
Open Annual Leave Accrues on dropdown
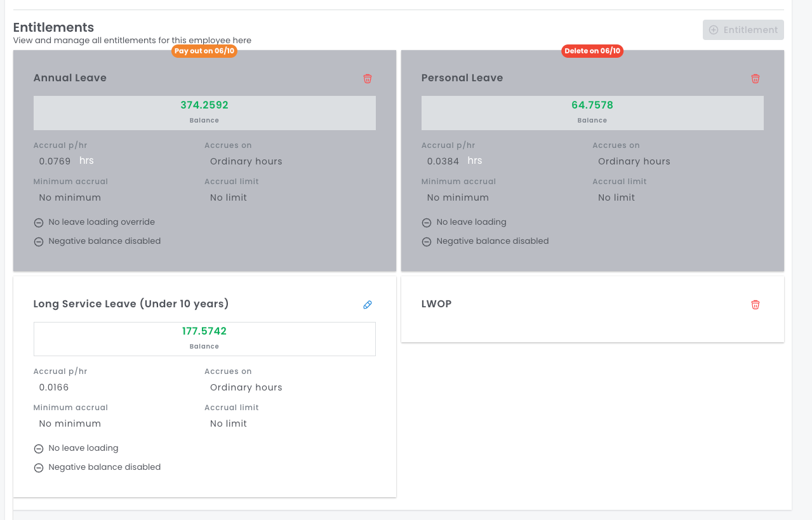pyautogui.click(x=246, y=161)
